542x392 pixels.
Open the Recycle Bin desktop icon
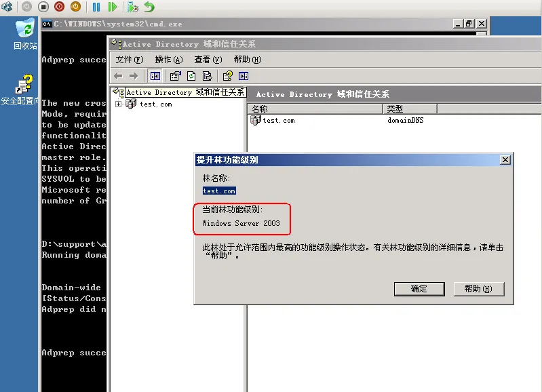(25, 33)
